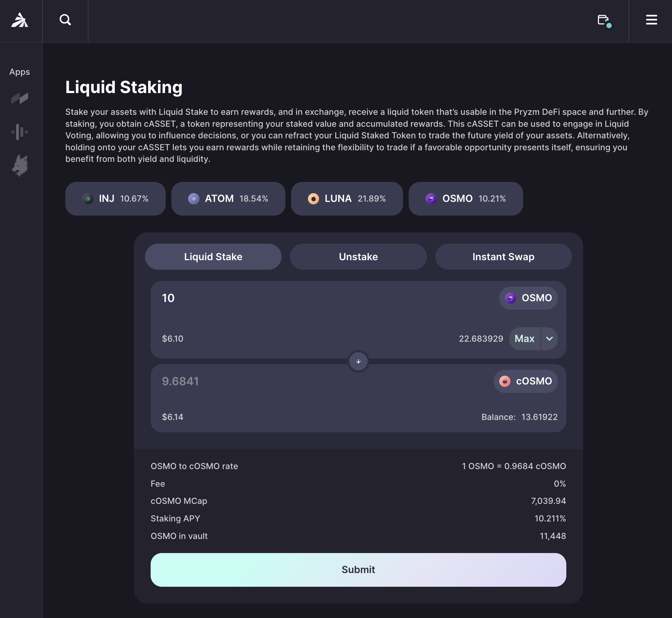
Task: Click the swap direction arrow button
Action: click(x=358, y=361)
